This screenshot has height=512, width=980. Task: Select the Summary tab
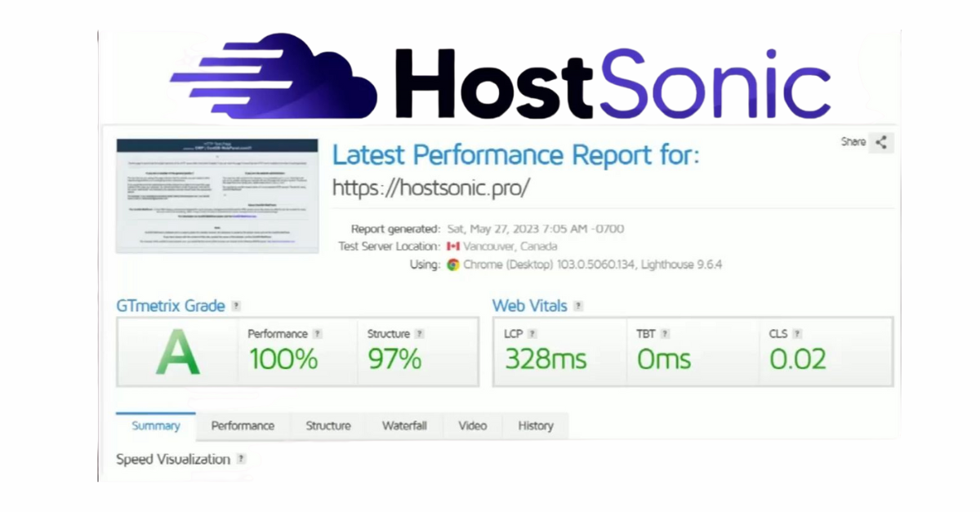[x=156, y=425]
